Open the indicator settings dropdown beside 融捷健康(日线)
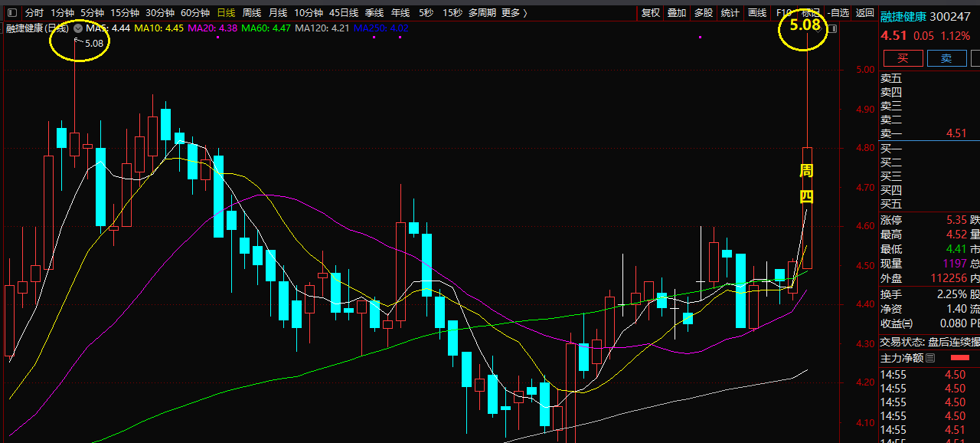Screen dimensions: 980x443 tap(78, 28)
